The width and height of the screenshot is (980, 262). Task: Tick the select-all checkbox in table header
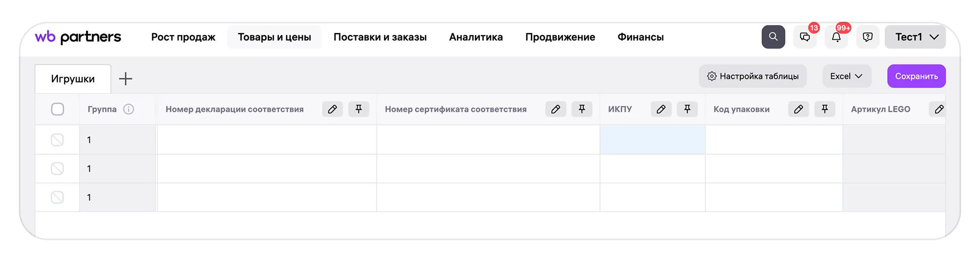57,109
